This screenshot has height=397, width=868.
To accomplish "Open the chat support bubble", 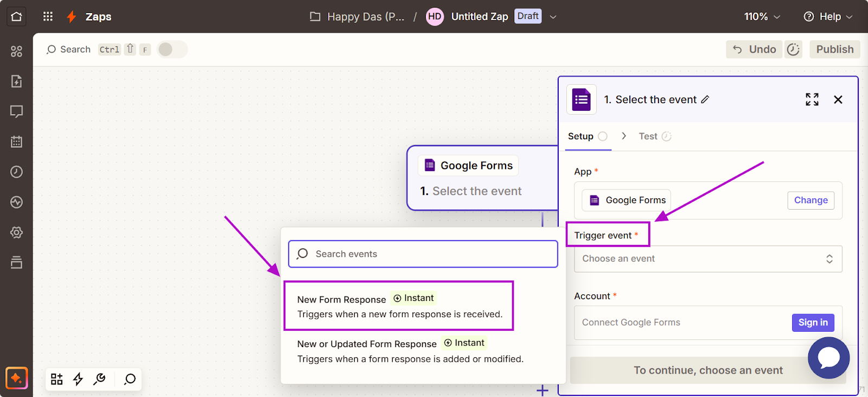I will (x=828, y=358).
